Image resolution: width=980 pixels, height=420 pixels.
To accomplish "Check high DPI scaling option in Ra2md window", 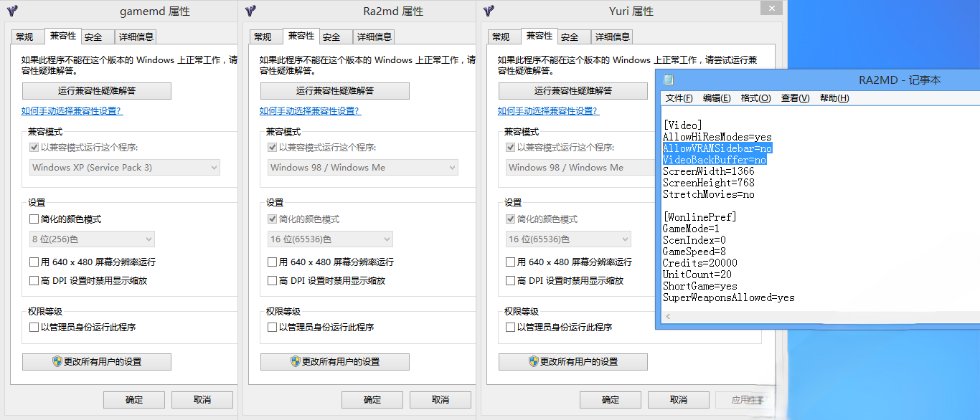I will (272, 281).
